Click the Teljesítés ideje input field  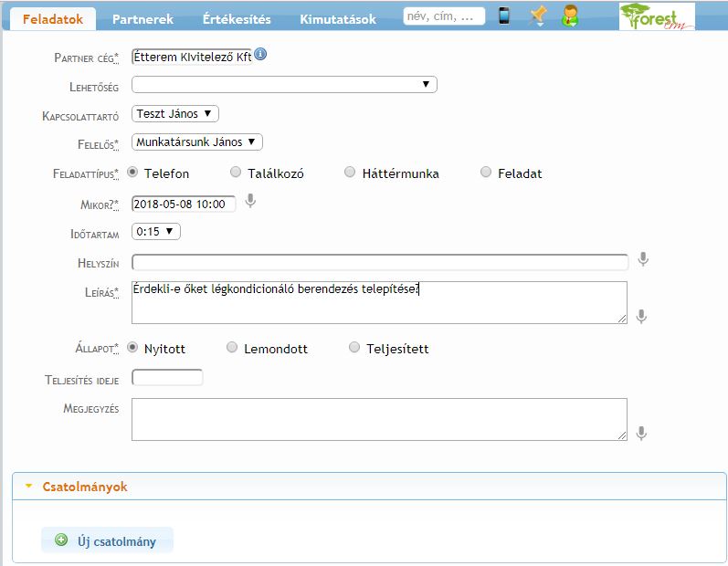pyautogui.click(x=167, y=377)
